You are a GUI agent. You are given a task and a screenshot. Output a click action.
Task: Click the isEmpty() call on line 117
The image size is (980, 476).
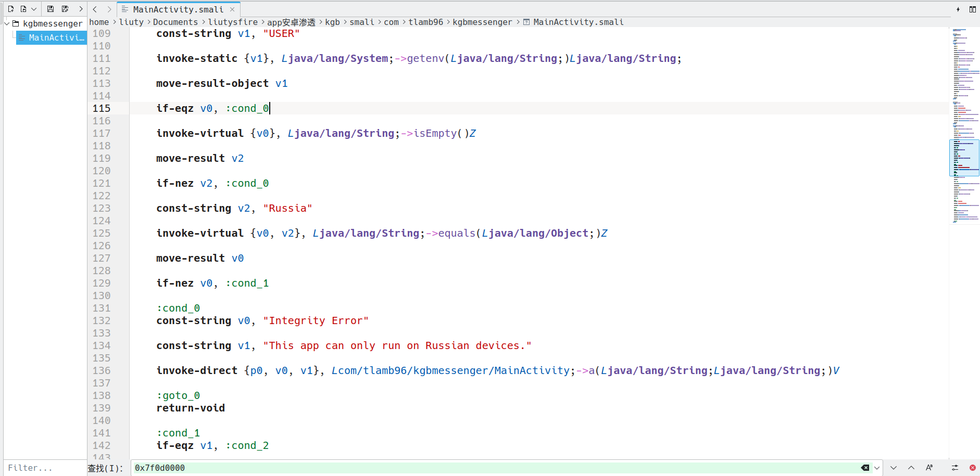pyautogui.click(x=442, y=133)
